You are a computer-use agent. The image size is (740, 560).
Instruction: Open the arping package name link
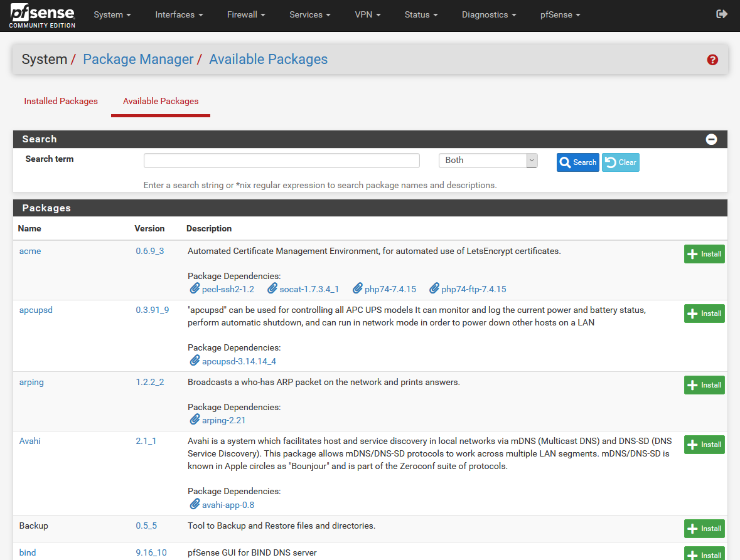(31, 383)
